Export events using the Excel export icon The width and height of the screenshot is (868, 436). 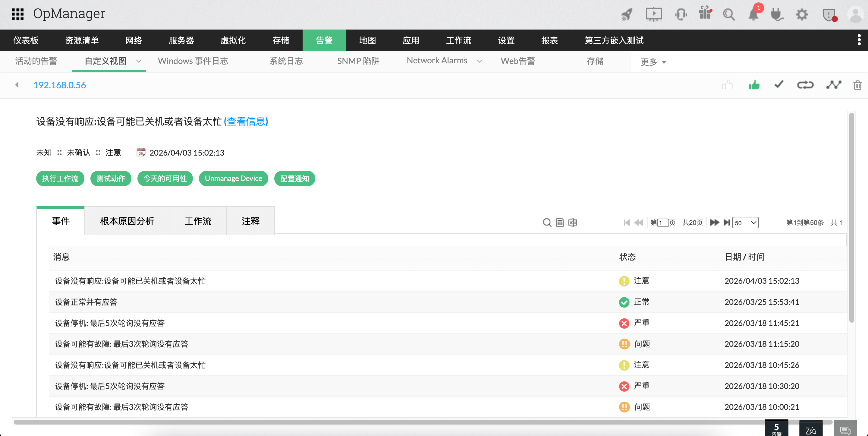(x=573, y=223)
